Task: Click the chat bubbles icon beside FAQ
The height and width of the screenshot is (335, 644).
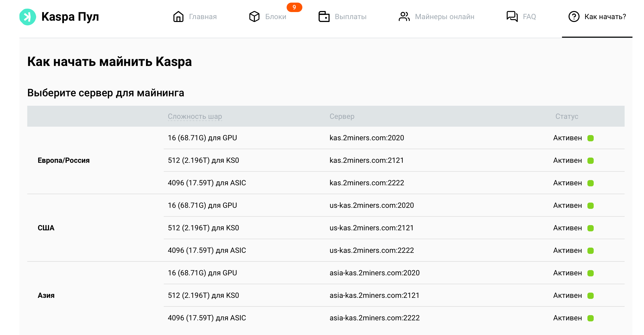Action: [x=512, y=16]
